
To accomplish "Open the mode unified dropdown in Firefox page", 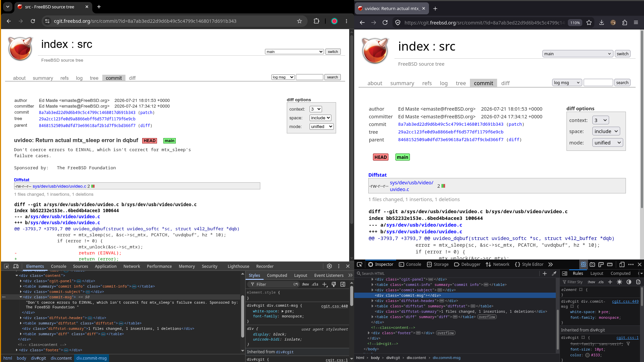I will (607, 142).
